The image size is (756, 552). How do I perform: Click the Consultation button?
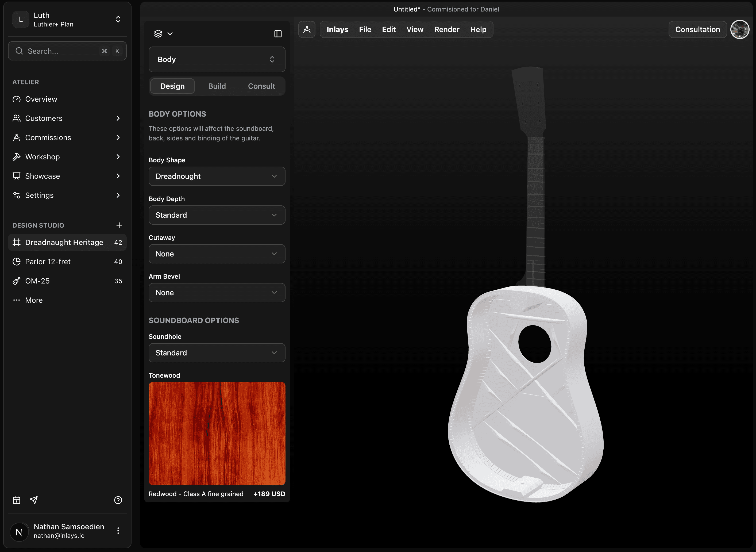[x=697, y=29]
